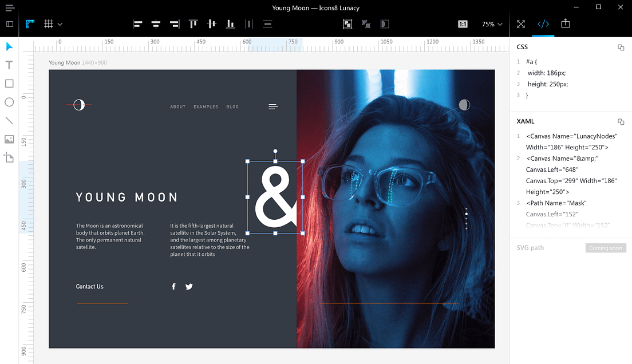Select paragraph starting 'It is the fifth-largest'

point(210,240)
